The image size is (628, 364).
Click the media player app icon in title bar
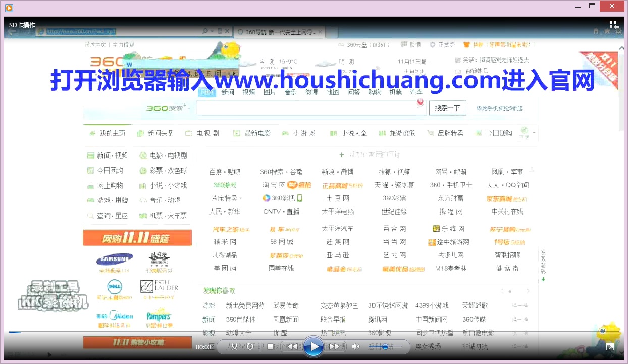[9, 8]
